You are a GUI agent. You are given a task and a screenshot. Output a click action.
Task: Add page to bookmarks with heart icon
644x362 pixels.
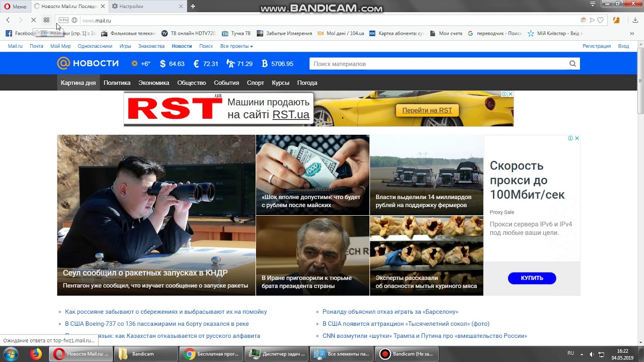click(x=600, y=20)
